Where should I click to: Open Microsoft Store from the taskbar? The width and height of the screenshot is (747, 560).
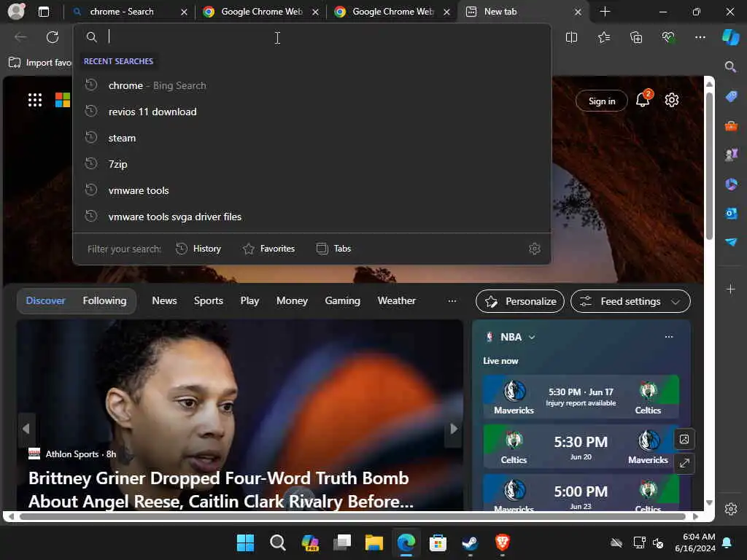pos(438,542)
